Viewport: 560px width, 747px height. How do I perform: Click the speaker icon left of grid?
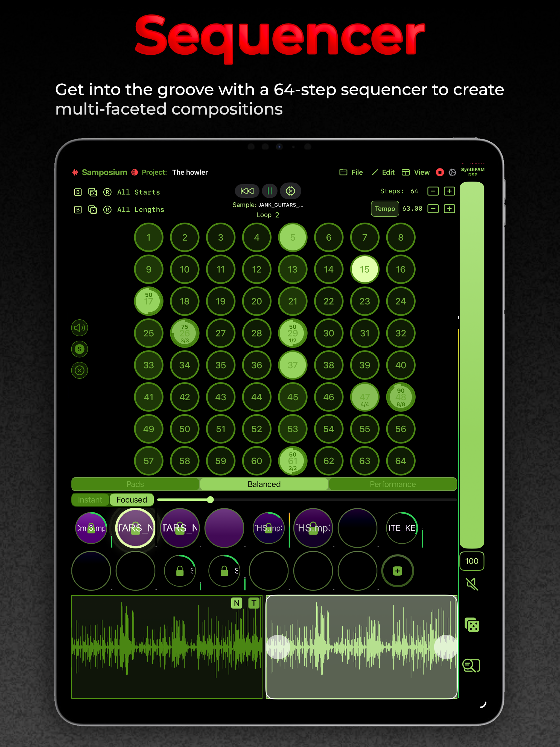(x=80, y=328)
